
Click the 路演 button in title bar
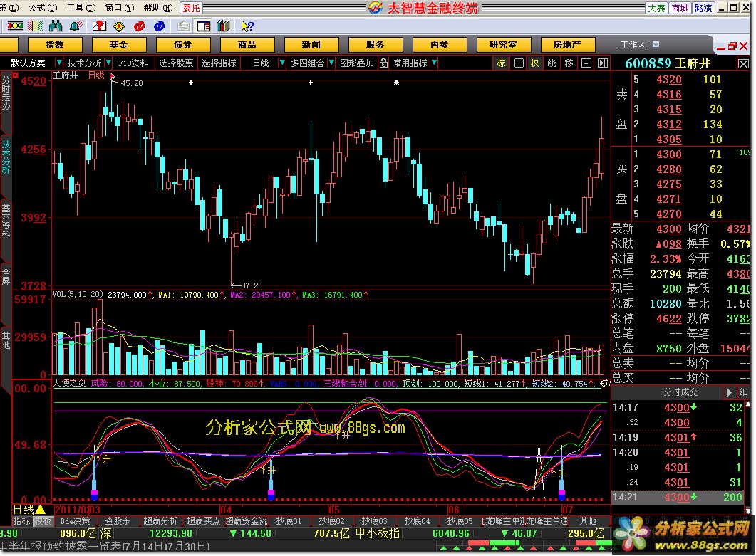[x=703, y=9]
